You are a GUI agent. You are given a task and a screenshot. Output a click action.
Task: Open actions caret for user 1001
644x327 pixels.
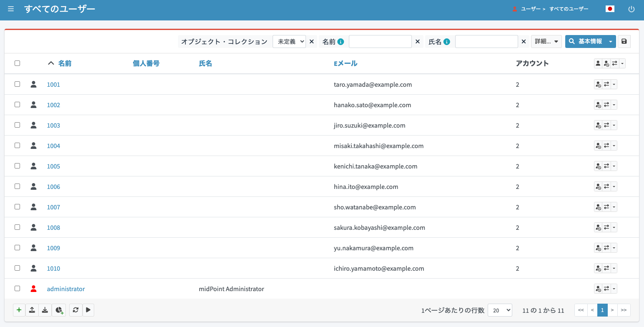[x=614, y=85]
